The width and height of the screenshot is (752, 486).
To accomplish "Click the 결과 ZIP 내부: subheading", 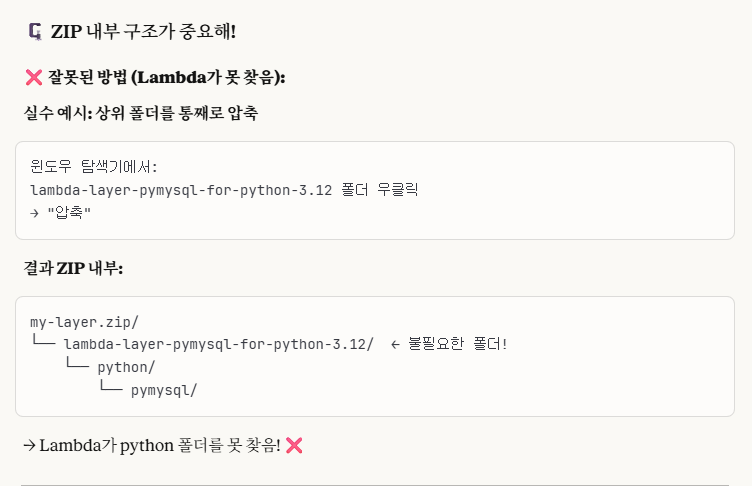I will (x=73, y=268).
